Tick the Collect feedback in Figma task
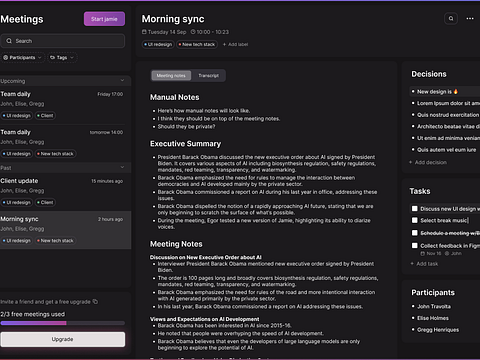 coord(415,246)
